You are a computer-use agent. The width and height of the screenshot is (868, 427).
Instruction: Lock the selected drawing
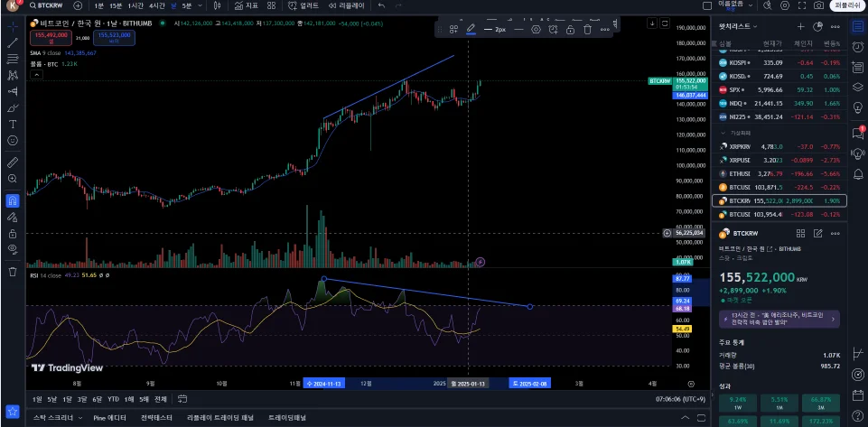570,29
